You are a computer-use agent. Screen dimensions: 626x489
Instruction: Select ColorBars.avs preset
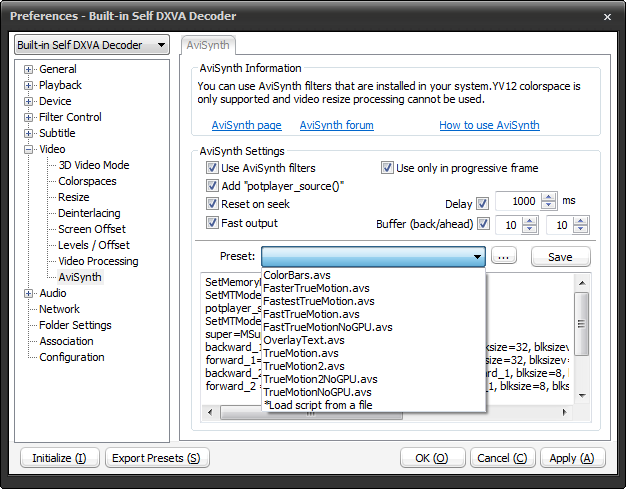(x=374, y=275)
